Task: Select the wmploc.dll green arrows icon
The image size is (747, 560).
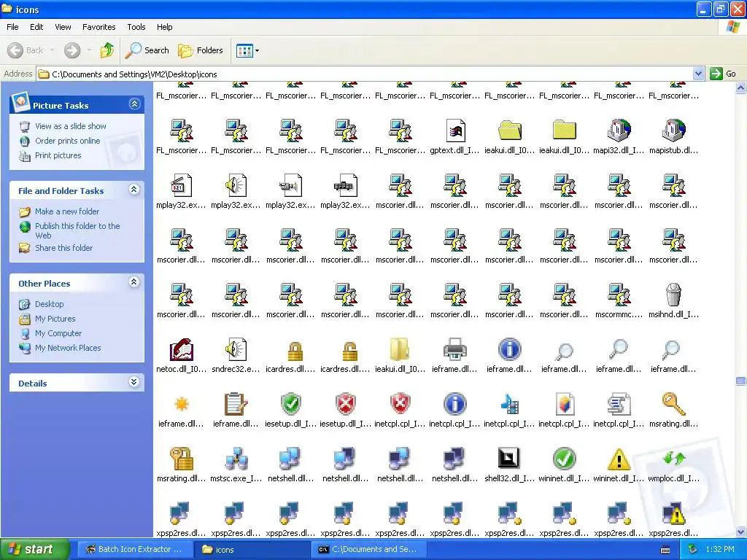Action: [x=673, y=458]
